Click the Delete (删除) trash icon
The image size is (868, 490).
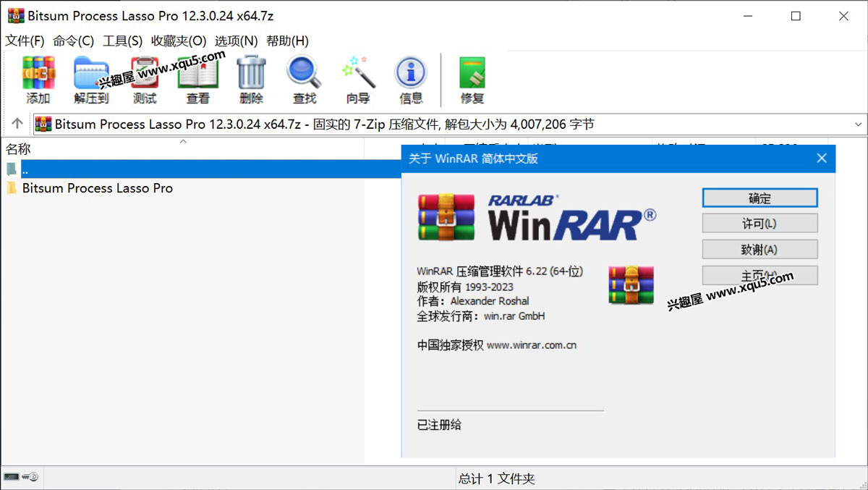coord(252,80)
